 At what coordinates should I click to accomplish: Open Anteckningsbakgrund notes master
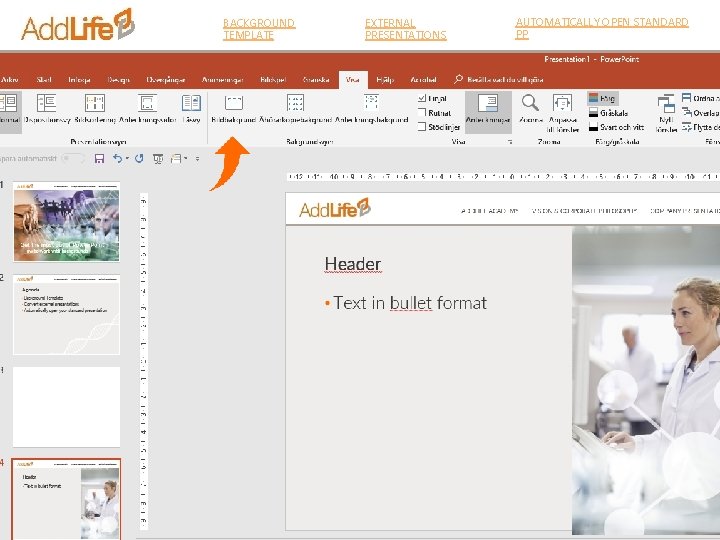pos(371,109)
